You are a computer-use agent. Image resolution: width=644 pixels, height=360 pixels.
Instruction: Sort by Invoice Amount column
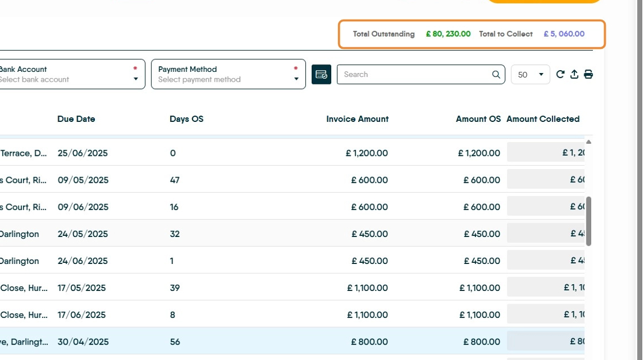coord(357,119)
